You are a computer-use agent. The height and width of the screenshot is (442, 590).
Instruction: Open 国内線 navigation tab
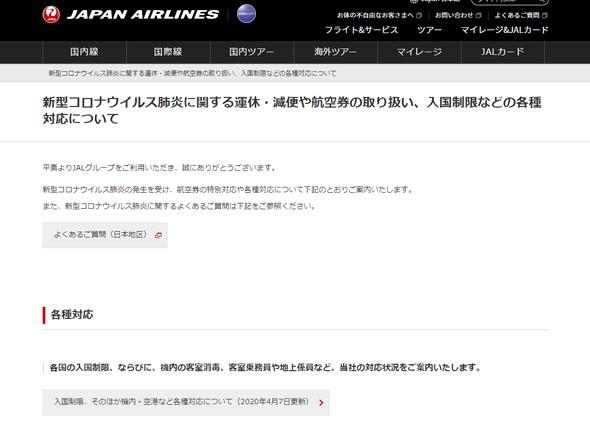pos(84,52)
